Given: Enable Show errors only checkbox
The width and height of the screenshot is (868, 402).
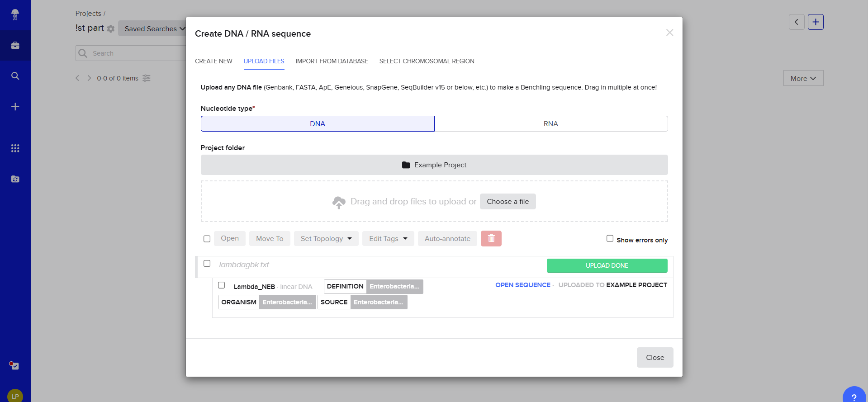Looking at the screenshot, I should point(610,238).
